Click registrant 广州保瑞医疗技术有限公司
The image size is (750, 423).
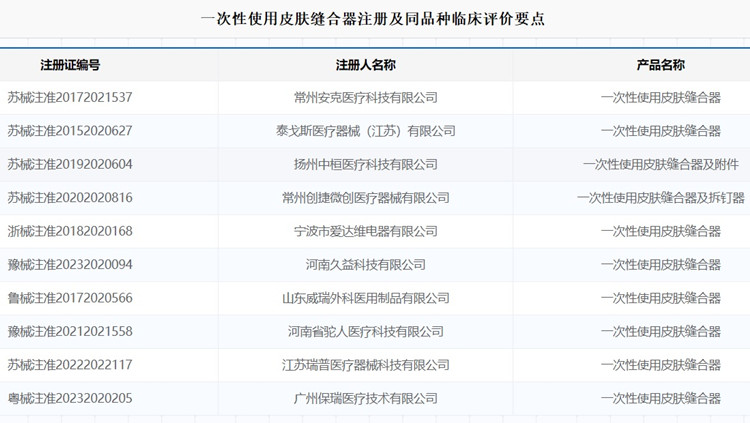click(x=366, y=398)
